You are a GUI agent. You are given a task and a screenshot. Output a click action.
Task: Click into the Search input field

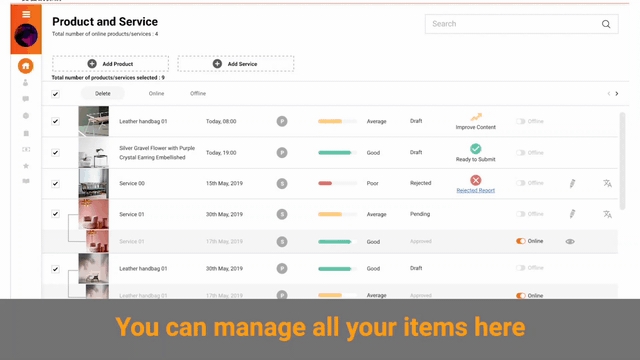pyautogui.click(x=521, y=24)
